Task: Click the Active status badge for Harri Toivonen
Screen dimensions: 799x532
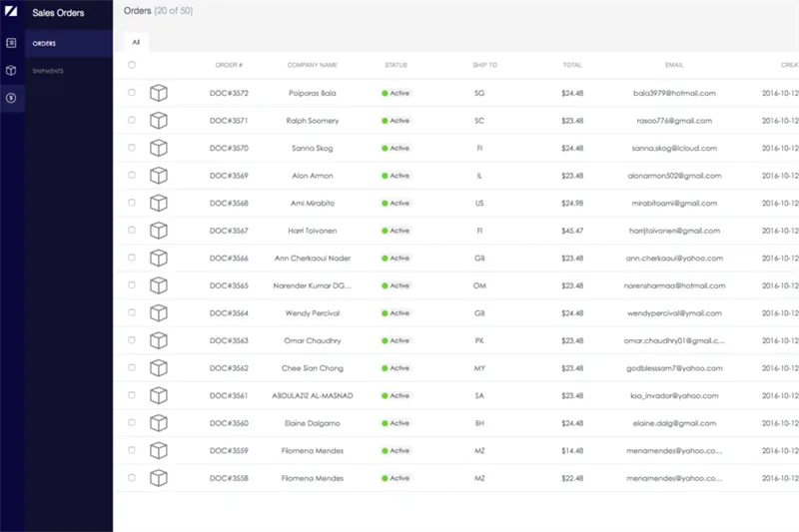Action: (x=396, y=231)
